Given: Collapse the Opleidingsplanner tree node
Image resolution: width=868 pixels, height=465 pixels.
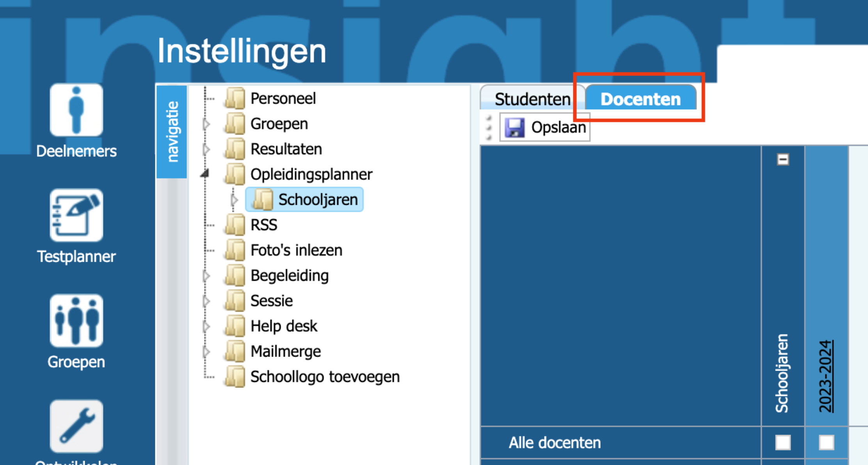Looking at the screenshot, I should point(205,174).
